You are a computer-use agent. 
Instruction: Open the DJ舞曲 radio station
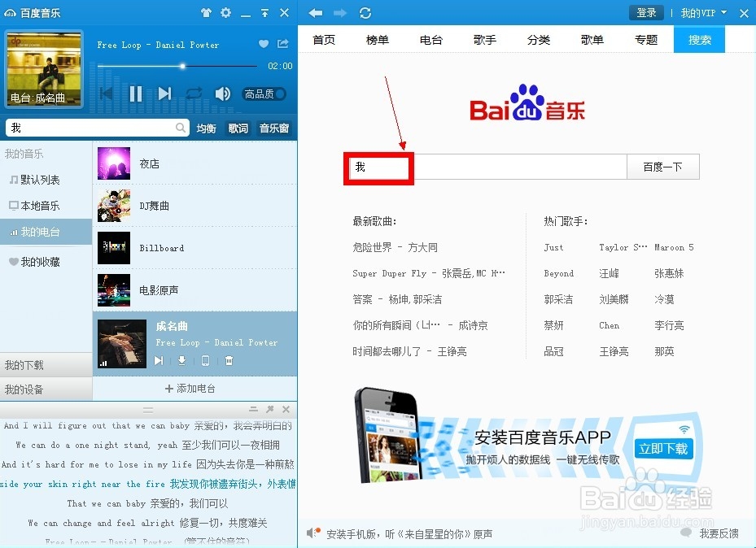tap(194, 206)
